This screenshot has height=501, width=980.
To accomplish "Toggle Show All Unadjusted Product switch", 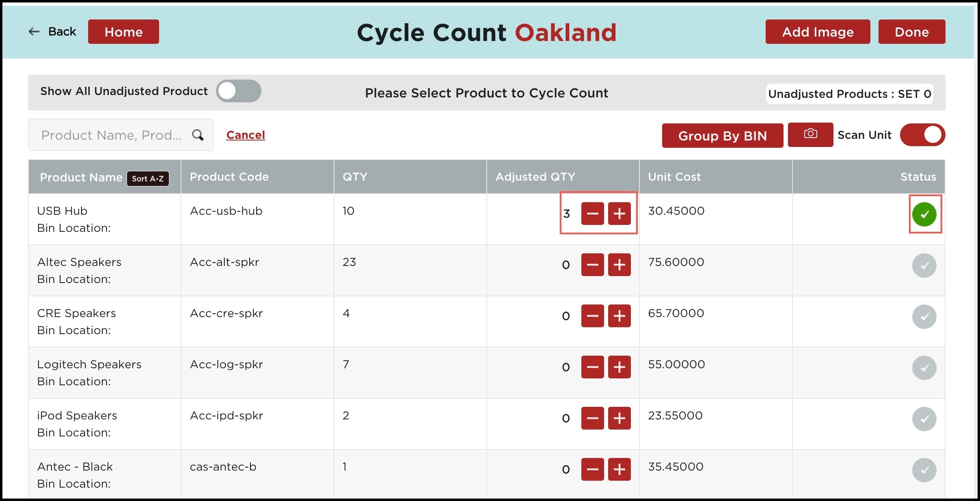I will point(239,91).
